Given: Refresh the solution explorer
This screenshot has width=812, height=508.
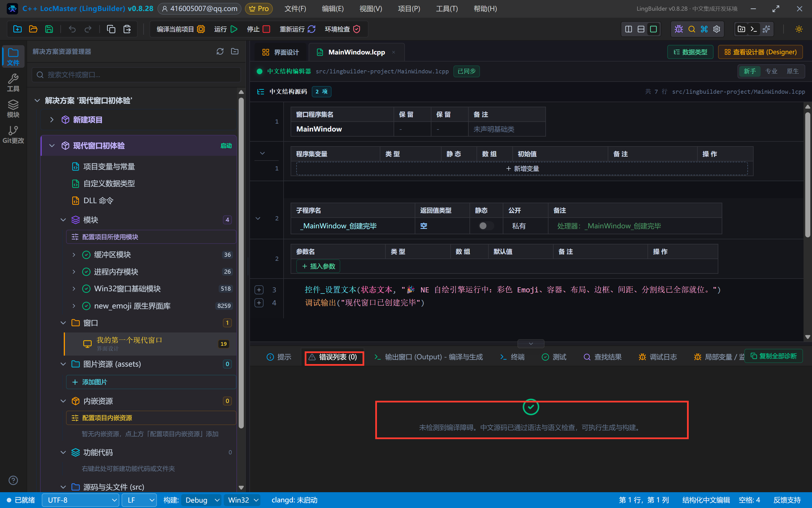Looking at the screenshot, I should (x=220, y=51).
